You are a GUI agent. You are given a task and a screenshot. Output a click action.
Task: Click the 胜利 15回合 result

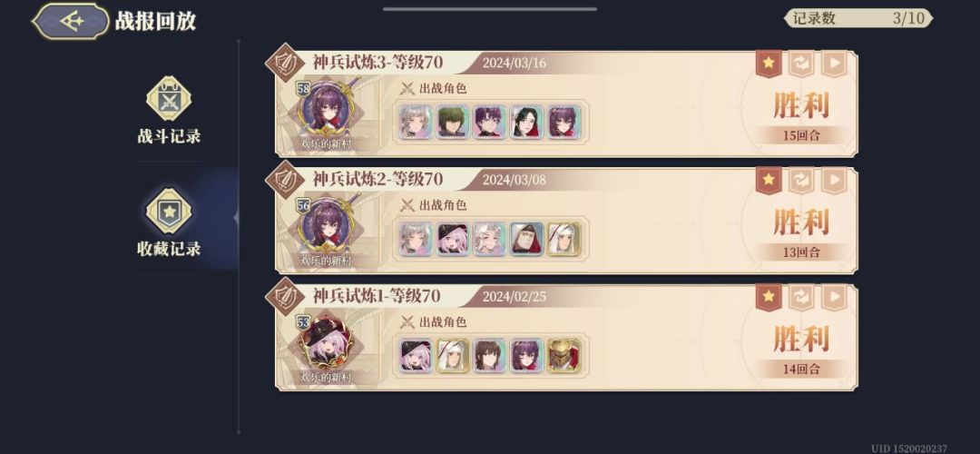[801, 117]
